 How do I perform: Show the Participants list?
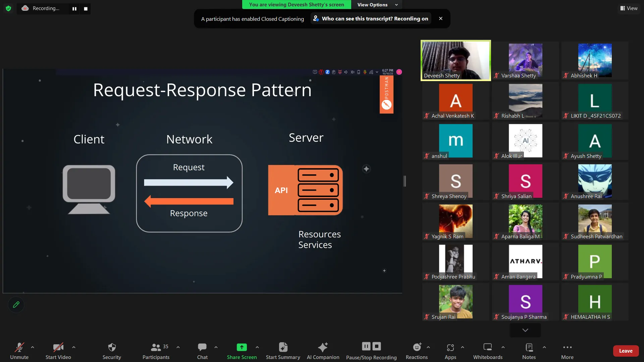coord(156,351)
